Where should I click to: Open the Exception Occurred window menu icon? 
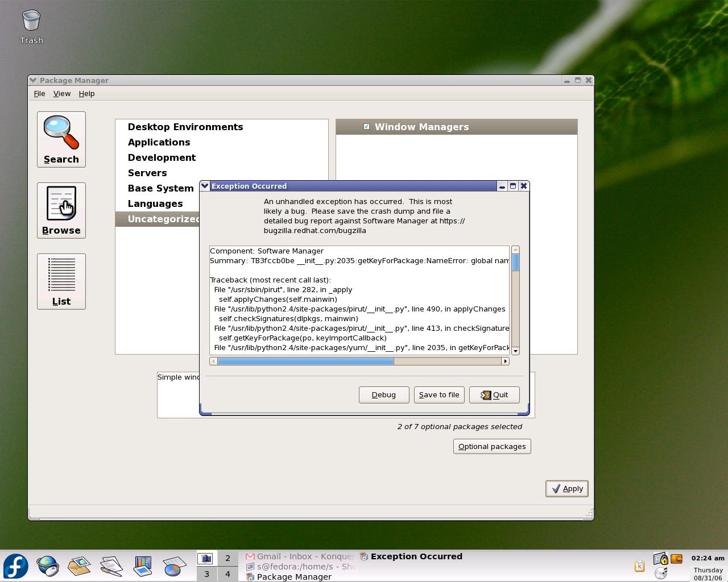click(x=205, y=186)
